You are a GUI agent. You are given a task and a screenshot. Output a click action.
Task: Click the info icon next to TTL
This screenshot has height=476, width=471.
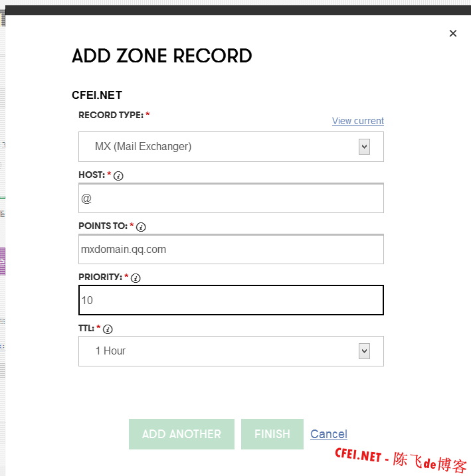pyautogui.click(x=108, y=329)
